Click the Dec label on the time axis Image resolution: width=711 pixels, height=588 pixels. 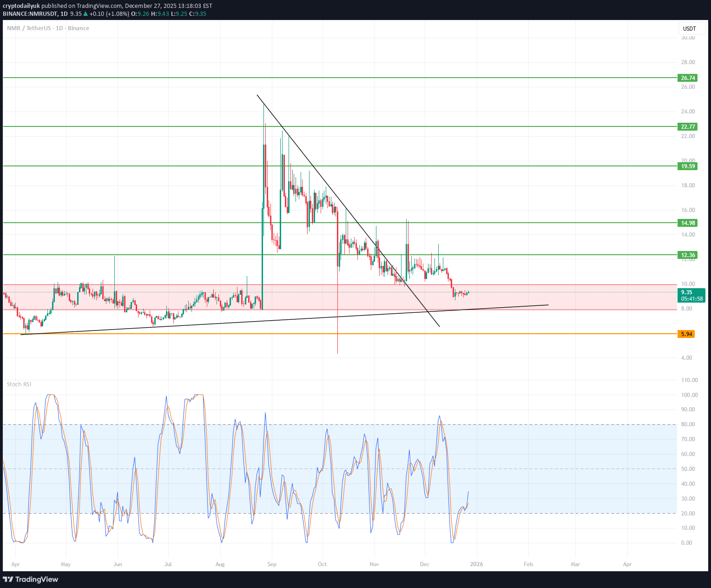click(424, 564)
